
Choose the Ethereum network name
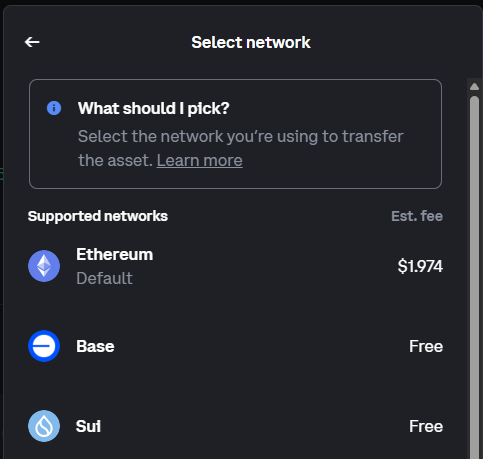[x=115, y=255]
